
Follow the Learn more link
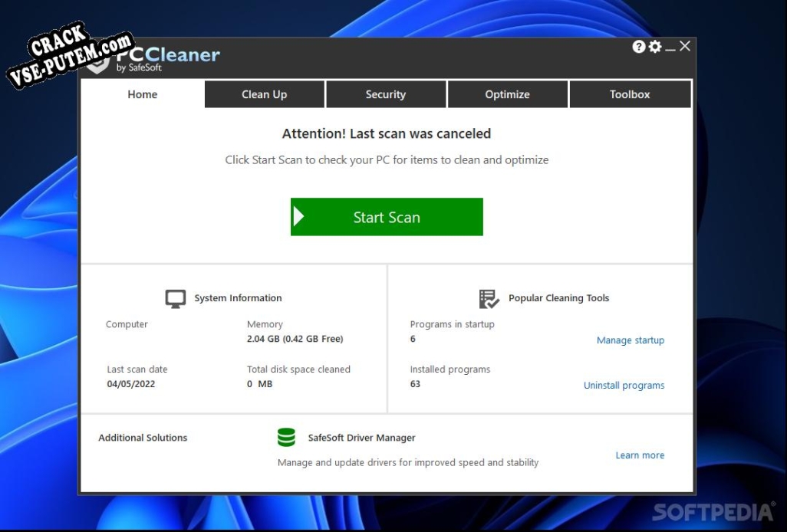tap(640, 455)
